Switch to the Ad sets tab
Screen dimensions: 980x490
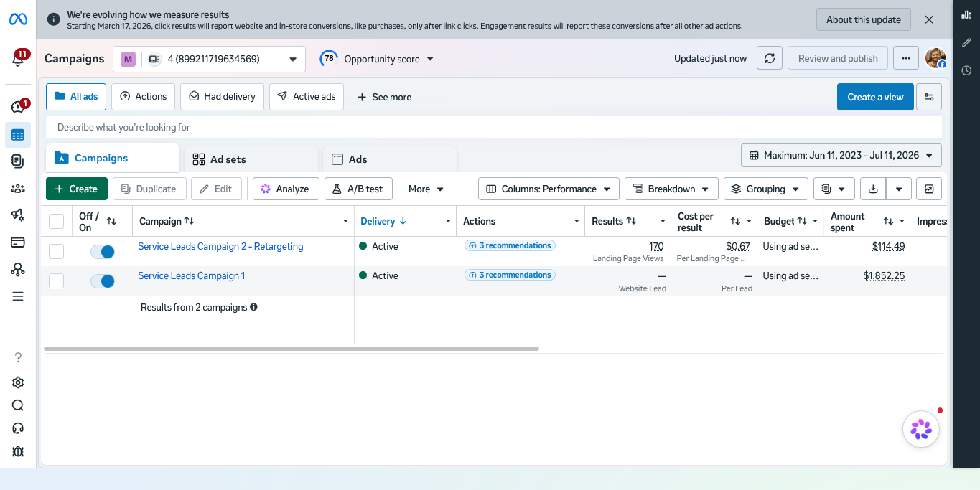pos(251,159)
